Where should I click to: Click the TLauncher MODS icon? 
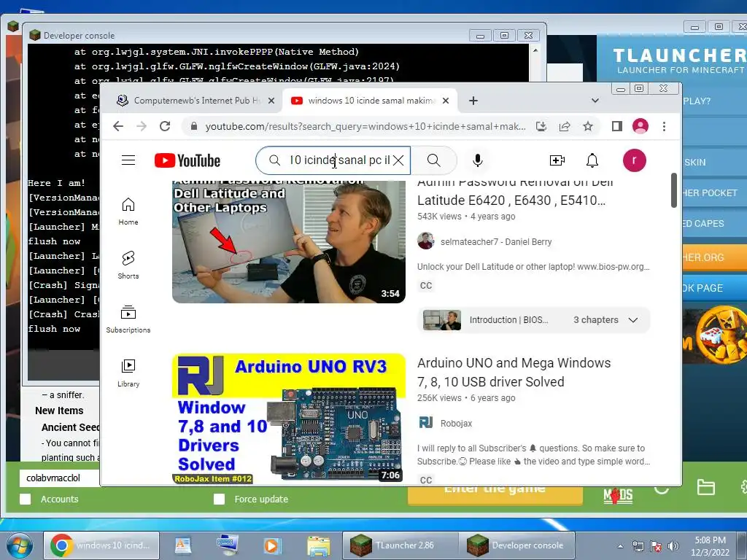click(618, 496)
